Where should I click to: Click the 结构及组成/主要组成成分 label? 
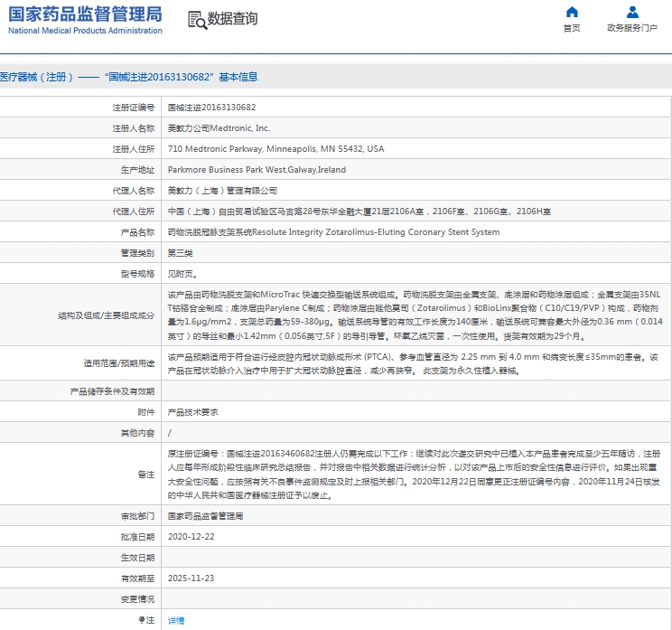107,315
